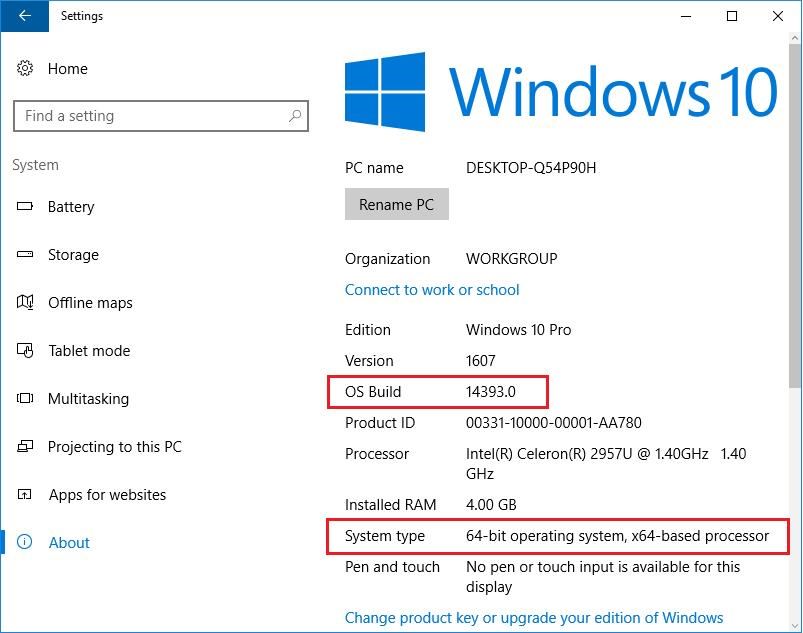803x633 pixels.
Task: Focus the Find a setting search box
Action: pyautogui.click(x=161, y=116)
